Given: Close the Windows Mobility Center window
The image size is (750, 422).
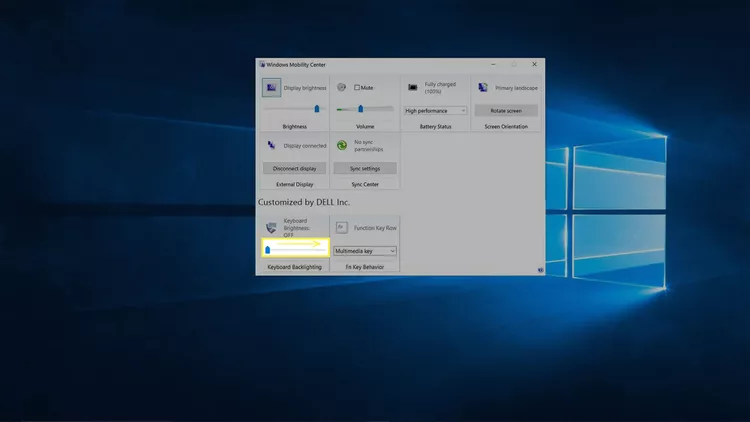Looking at the screenshot, I should tap(534, 64).
